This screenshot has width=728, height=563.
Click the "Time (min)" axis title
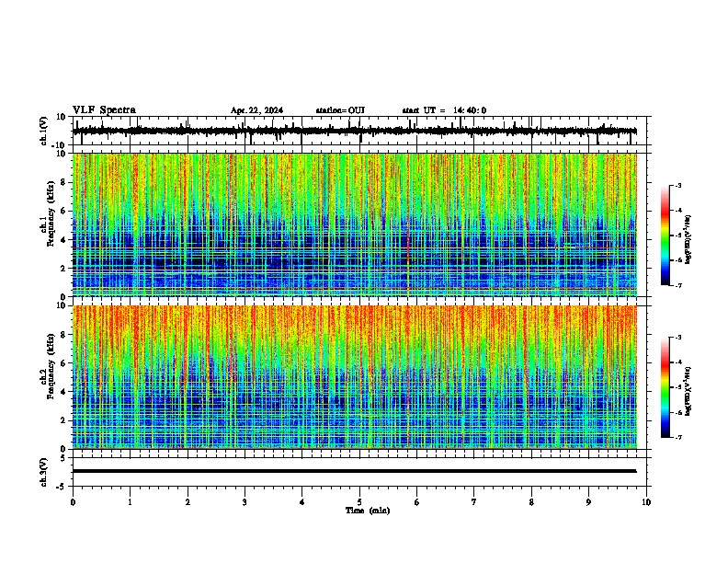pos(368,511)
